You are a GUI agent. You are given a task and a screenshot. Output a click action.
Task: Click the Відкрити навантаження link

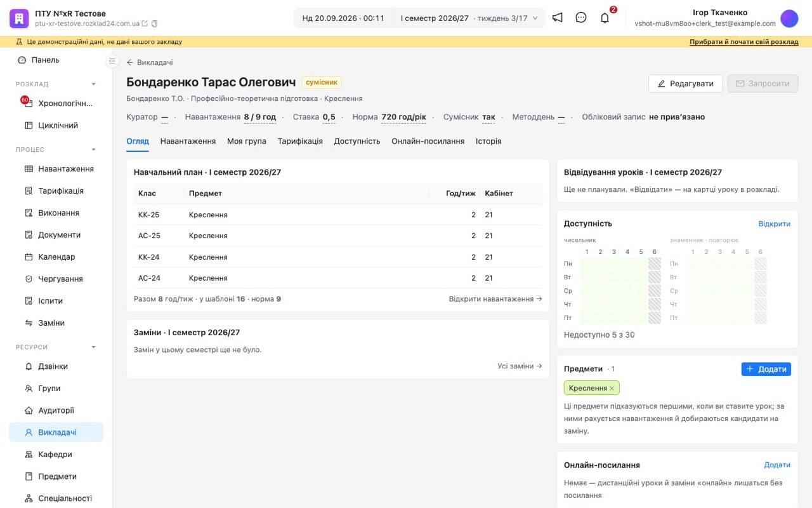coord(495,299)
